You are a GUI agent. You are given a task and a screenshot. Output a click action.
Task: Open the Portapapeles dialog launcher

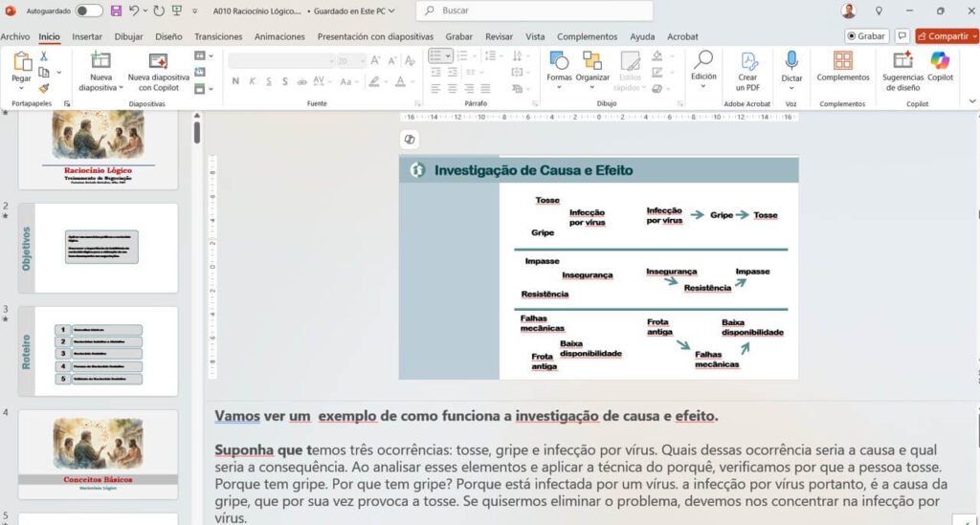(67, 103)
